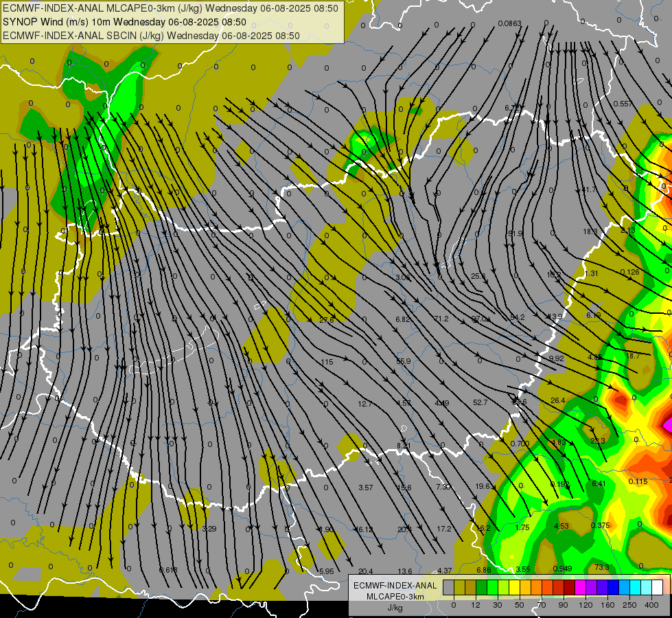Click the SBCIN title line in header

coord(151,36)
